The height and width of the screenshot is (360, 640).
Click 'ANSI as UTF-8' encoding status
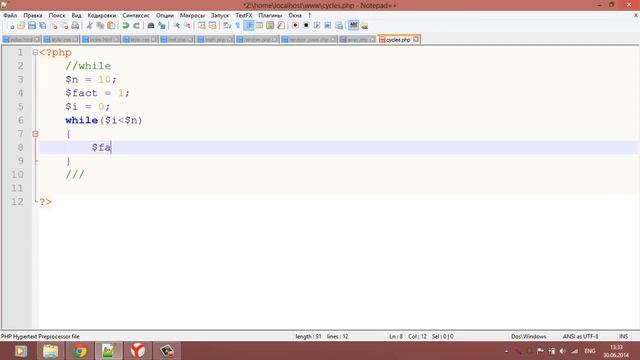tap(580, 336)
